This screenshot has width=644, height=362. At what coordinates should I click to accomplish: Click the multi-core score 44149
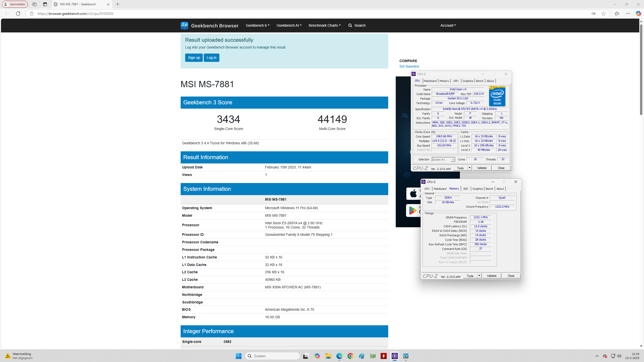pyautogui.click(x=332, y=119)
